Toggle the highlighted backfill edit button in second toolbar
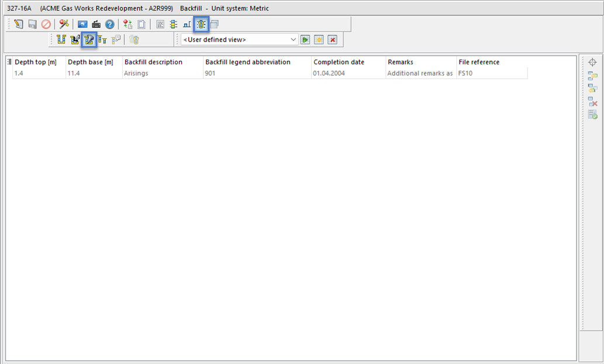Image resolution: width=604 pixels, height=364 pixels. point(89,40)
